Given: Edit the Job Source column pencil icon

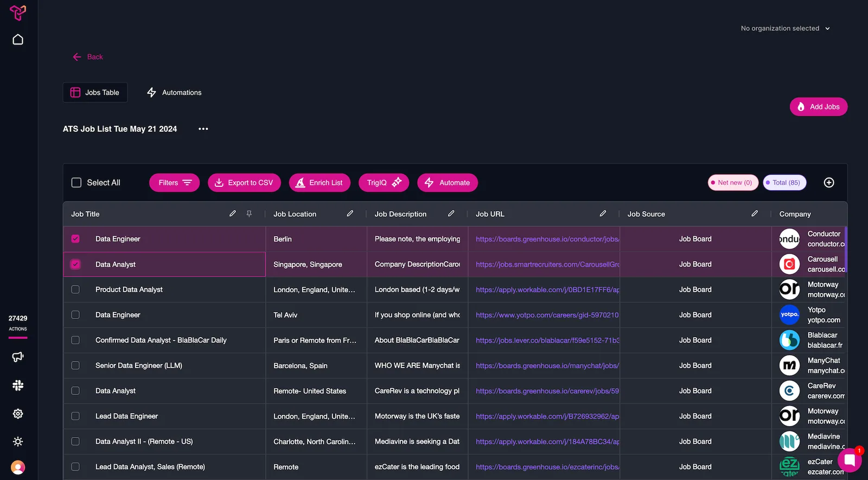Looking at the screenshot, I should click(755, 214).
